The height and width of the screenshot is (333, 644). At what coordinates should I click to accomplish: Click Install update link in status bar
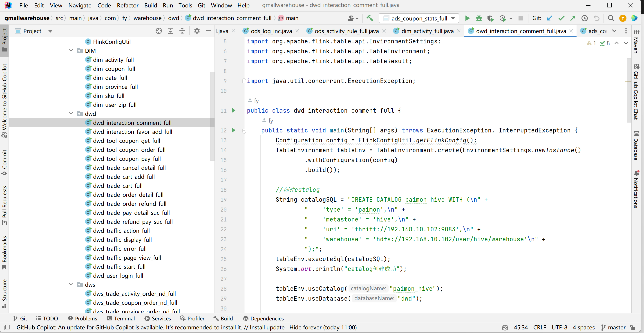point(267,328)
